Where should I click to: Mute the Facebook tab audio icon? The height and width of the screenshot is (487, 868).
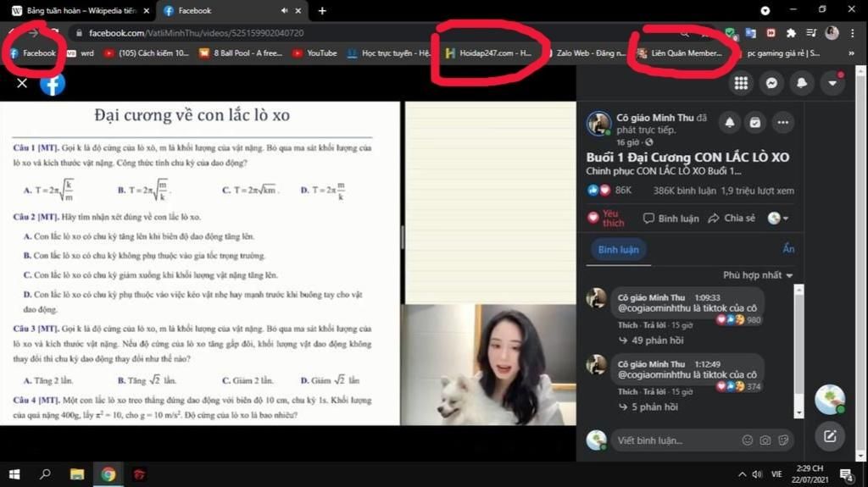[284, 10]
